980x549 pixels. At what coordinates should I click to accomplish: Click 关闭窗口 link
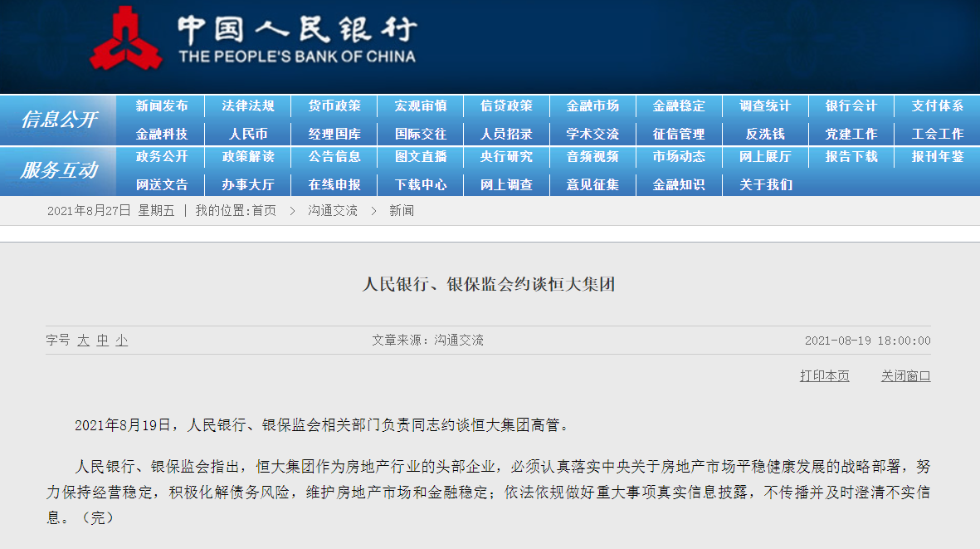[x=905, y=375]
